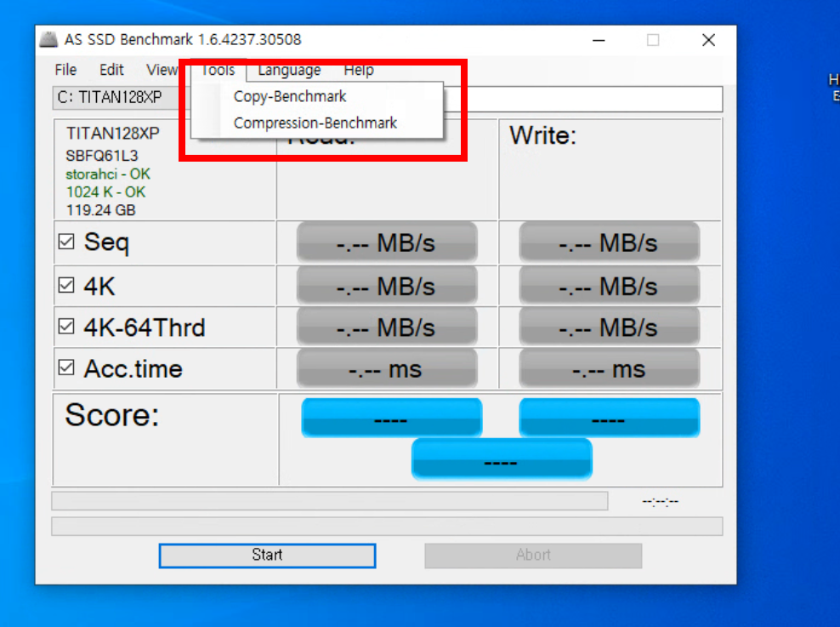This screenshot has height=627, width=840.
Task: Click the total score blue box
Action: [x=502, y=459]
